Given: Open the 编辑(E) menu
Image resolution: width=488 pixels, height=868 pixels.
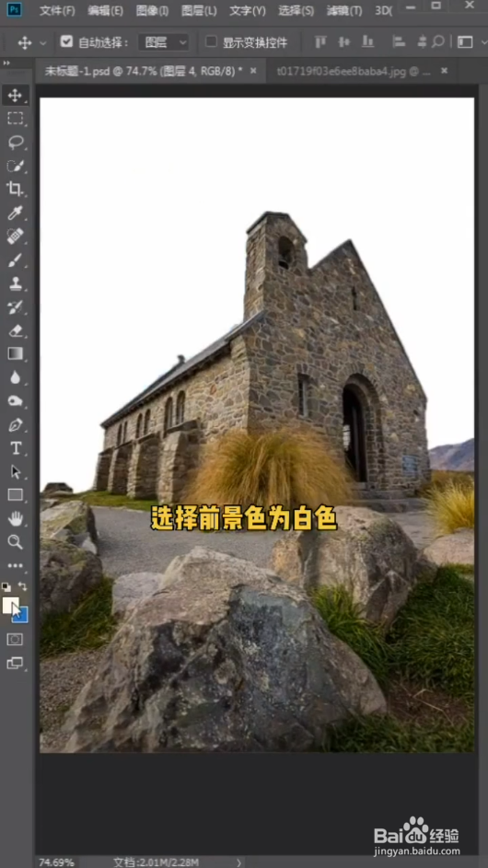Looking at the screenshot, I should [x=105, y=10].
